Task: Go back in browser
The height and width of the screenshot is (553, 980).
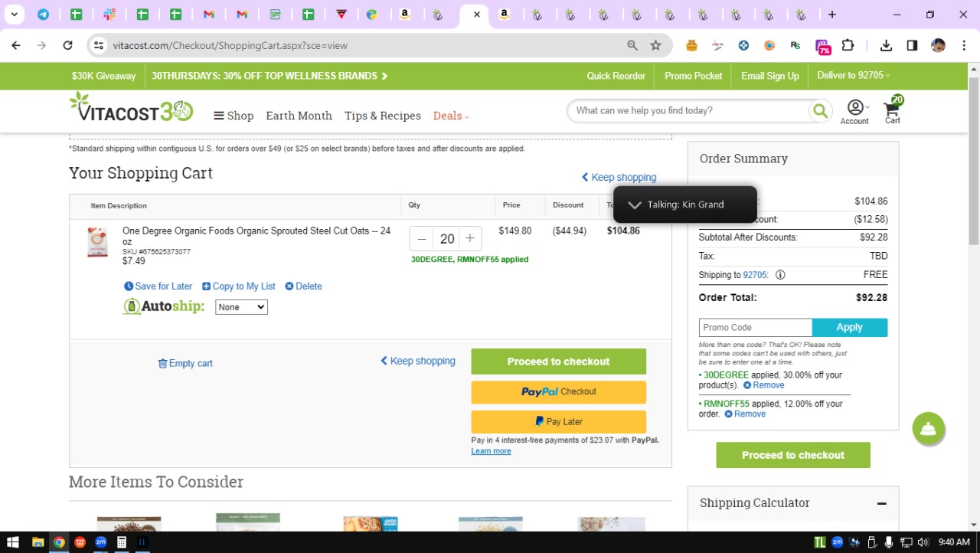Action: [x=16, y=46]
